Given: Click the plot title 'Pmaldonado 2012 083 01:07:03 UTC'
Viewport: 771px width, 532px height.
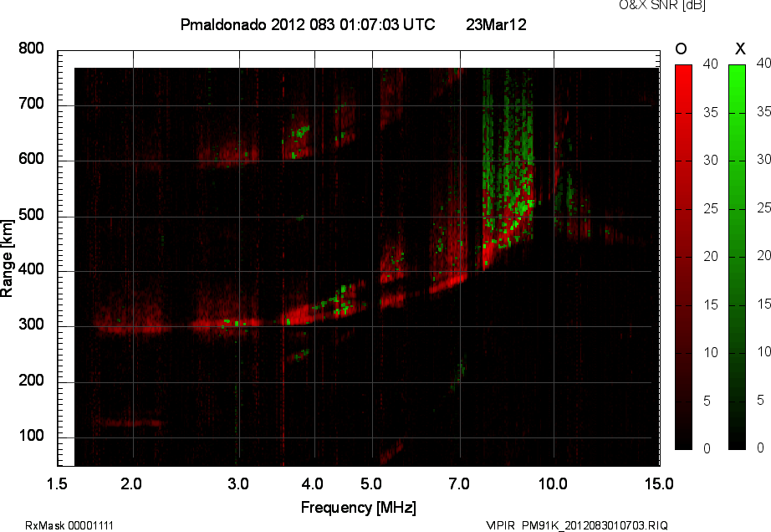Looking at the screenshot, I should point(308,24).
